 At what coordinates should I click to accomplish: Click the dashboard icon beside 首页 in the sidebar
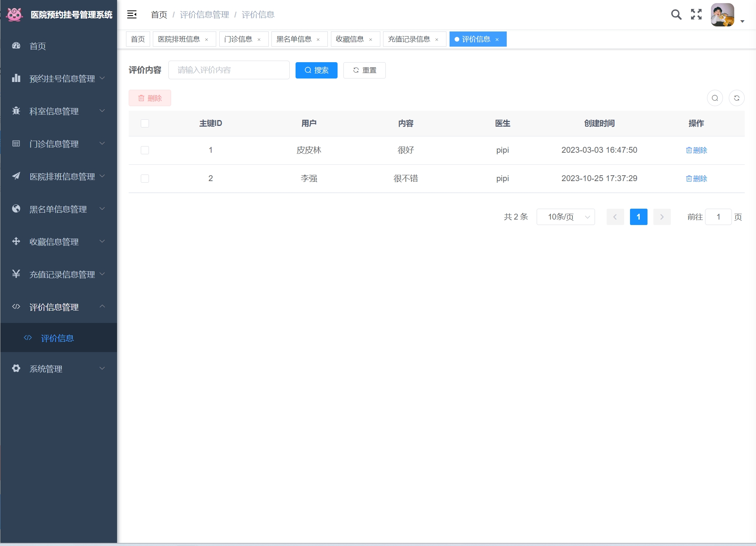click(x=16, y=46)
